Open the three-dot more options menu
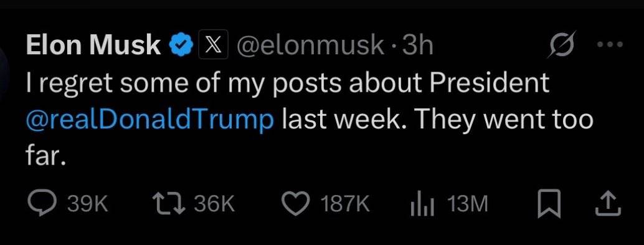Viewport: 644px width, 245px height. 610,44
